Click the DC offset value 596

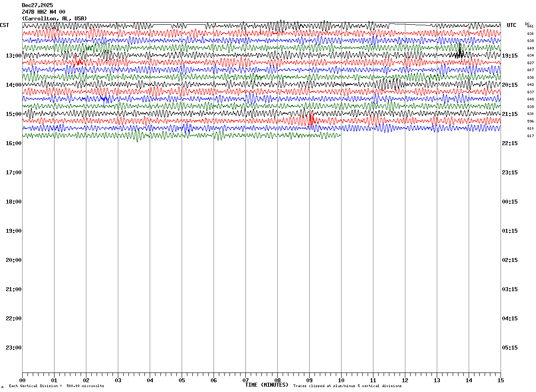click(x=530, y=121)
